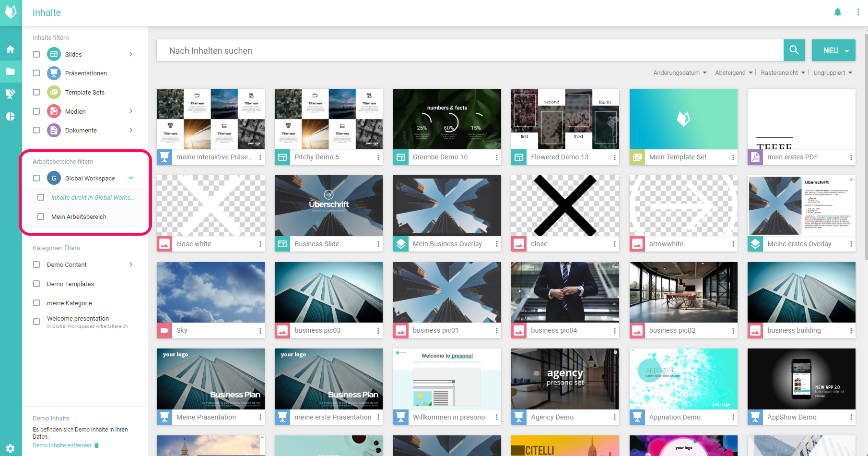Viewport: 868px width, 456px height.
Task: Click the presono fox logo
Action: pyautogui.click(x=11, y=12)
